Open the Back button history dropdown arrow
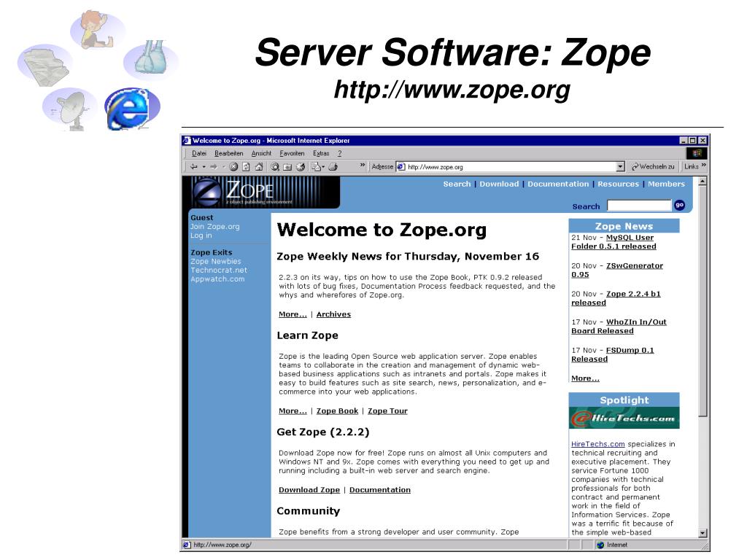The width and height of the screenshot is (747, 560). coord(204,167)
